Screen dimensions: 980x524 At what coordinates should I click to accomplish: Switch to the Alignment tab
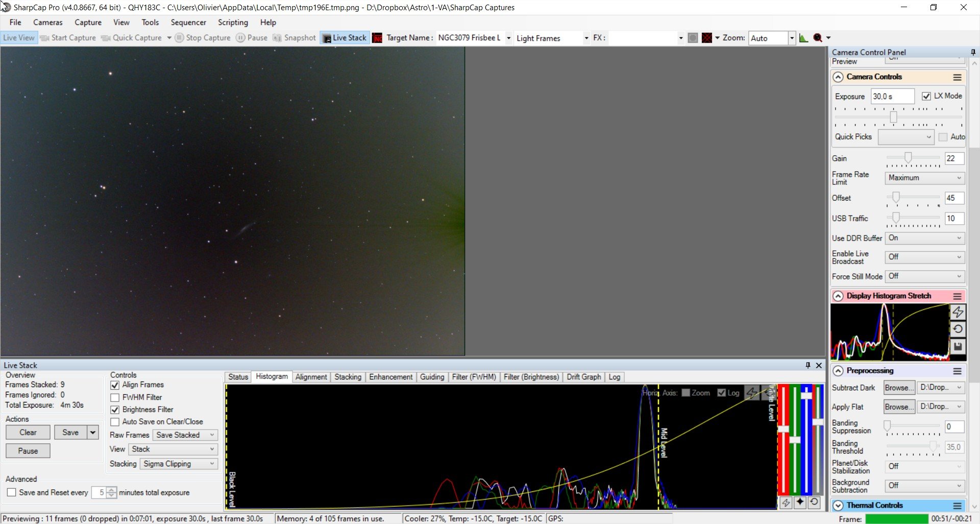pyautogui.click(x=311, y=377)
